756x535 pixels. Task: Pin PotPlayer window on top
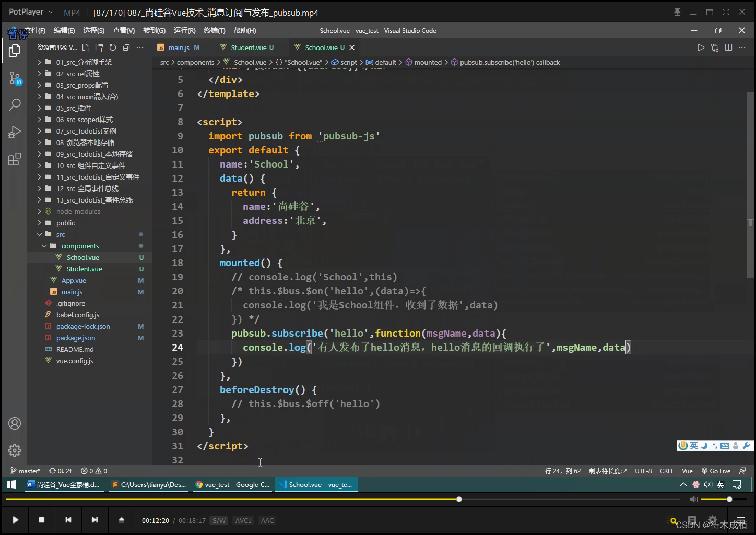pyautogui.click(x=677, y=12)
